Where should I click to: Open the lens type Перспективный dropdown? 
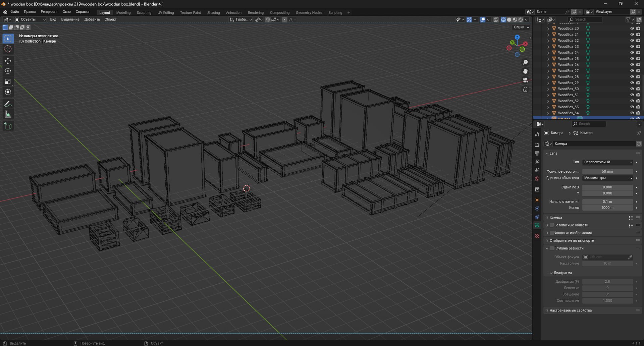[607, 162]
